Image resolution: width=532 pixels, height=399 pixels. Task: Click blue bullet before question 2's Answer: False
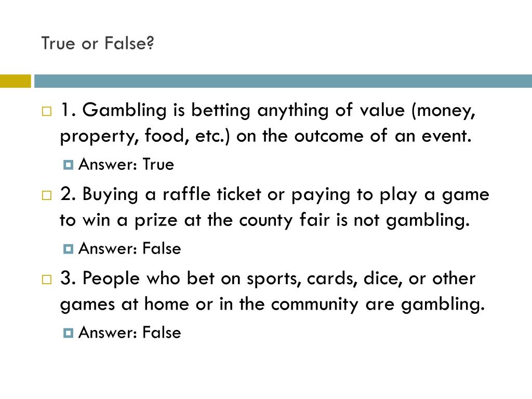(68, 249)
